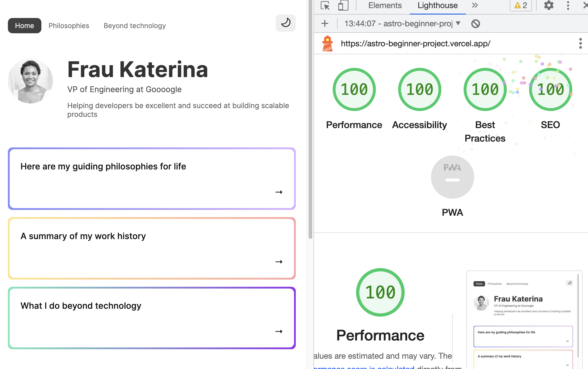This screenshot has height=369, width=588.
Task: Click the cursor/inspector icon in DevTools
Action: [325, 5]
